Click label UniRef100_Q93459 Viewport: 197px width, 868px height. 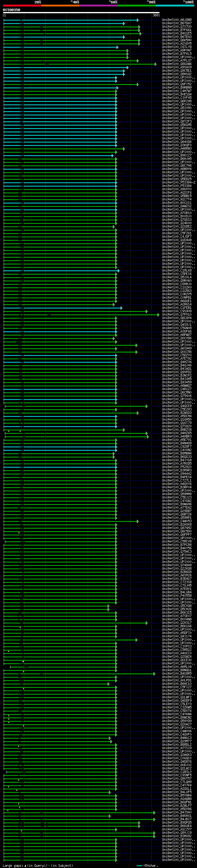pyautogui.click(x=177, y=382)
